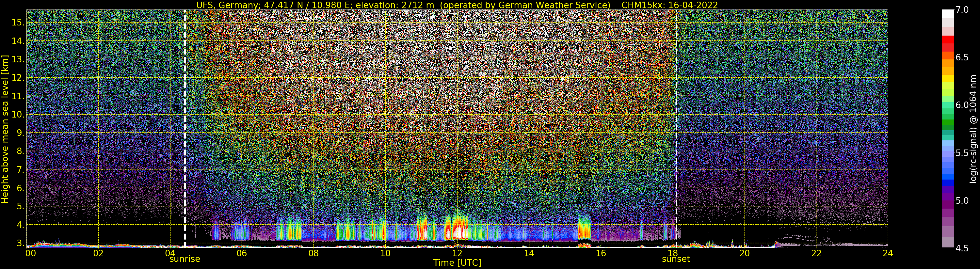
Task: Click the colorbar value "5.5"
Action: point(962,153)
